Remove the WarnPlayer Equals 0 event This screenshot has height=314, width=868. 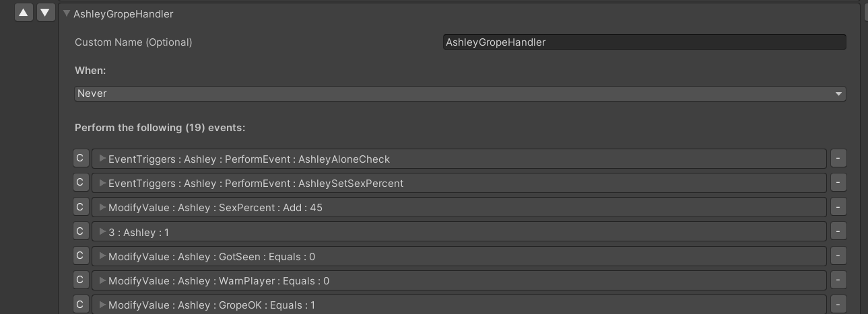838,280
